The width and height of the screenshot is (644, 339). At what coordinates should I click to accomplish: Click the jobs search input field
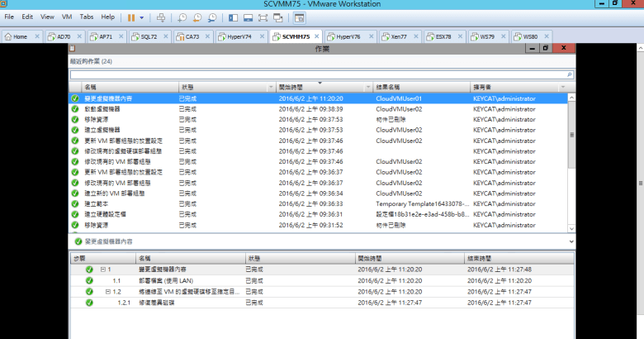(x=314, y=74)
